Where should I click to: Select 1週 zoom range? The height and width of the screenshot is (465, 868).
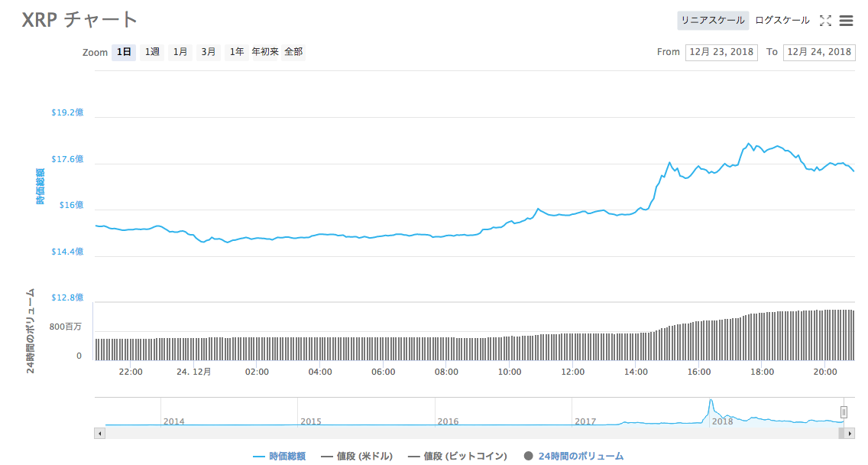pyautogui.click(x=152, y=52)
